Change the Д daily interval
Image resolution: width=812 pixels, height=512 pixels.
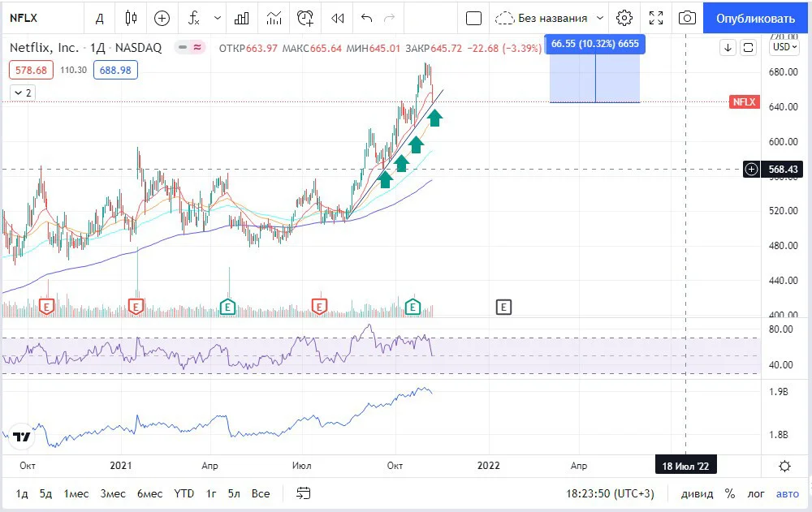tap(99, 19)
